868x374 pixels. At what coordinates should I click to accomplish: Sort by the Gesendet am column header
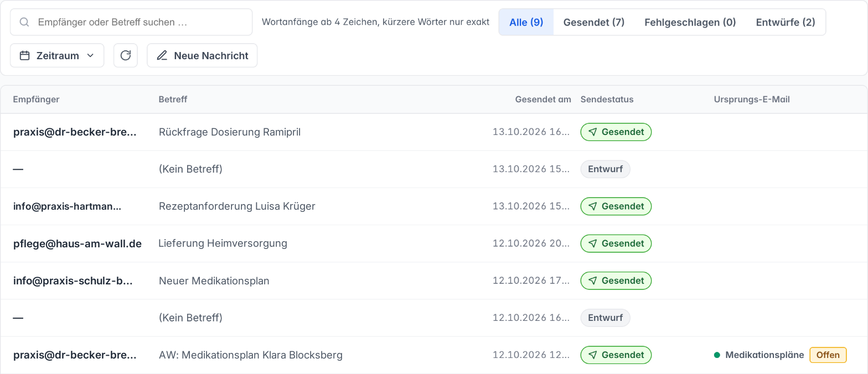pos(543,100)
